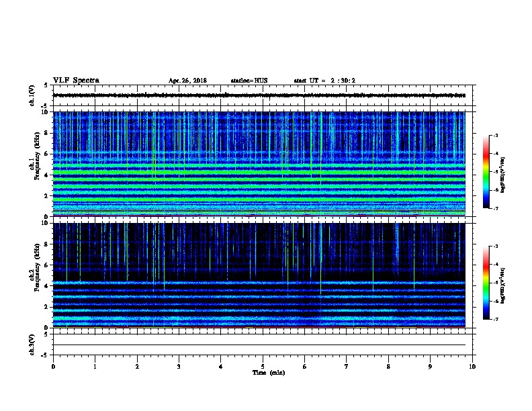532x411 pixels.
Task: Click the "Time (min)" axis label
Action: pos(269,373)
